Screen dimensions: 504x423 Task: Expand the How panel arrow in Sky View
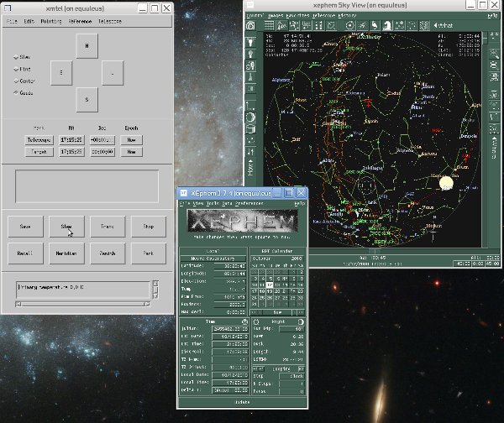click(250, 161)
